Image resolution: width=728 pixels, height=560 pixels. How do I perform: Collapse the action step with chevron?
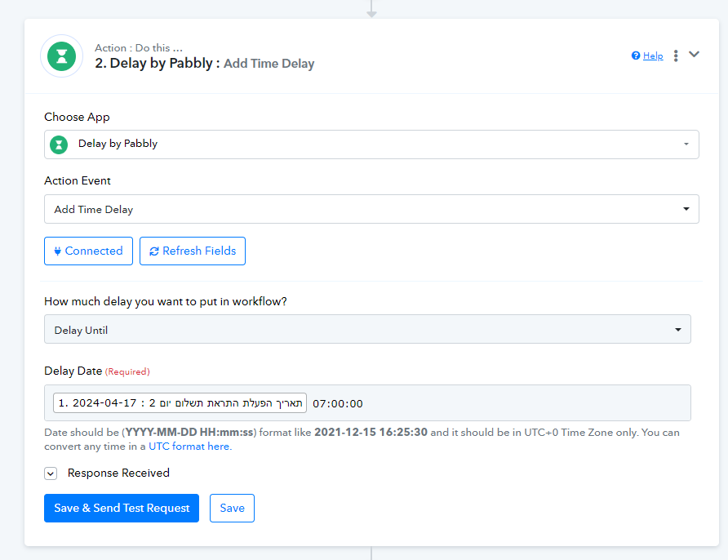tap(694, 55)
